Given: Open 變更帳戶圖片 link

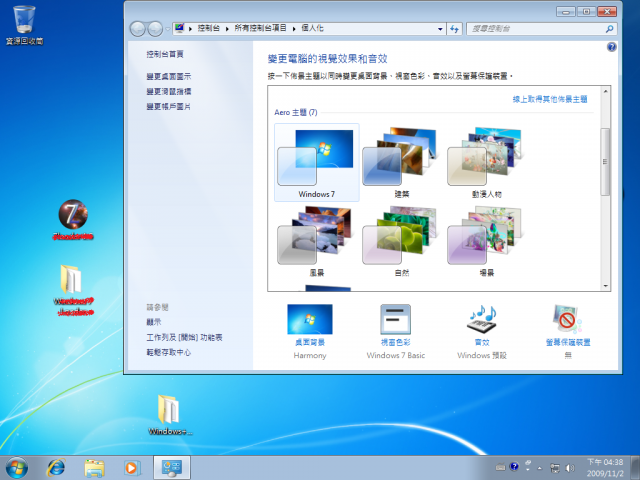Looking at the screenshot, I should pyautogui.click(x=169, y=107).
